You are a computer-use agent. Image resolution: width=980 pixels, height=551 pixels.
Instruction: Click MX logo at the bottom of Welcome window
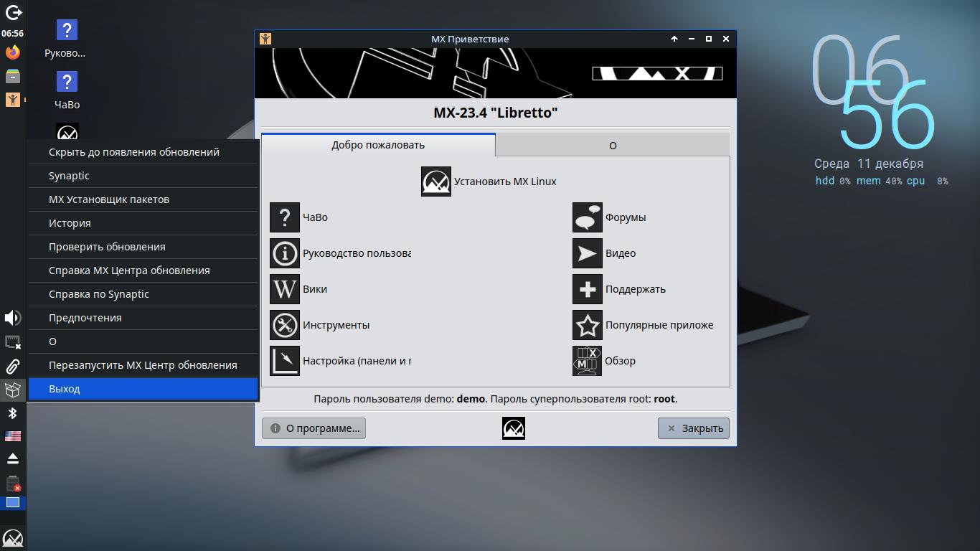[x=513, y=428]
